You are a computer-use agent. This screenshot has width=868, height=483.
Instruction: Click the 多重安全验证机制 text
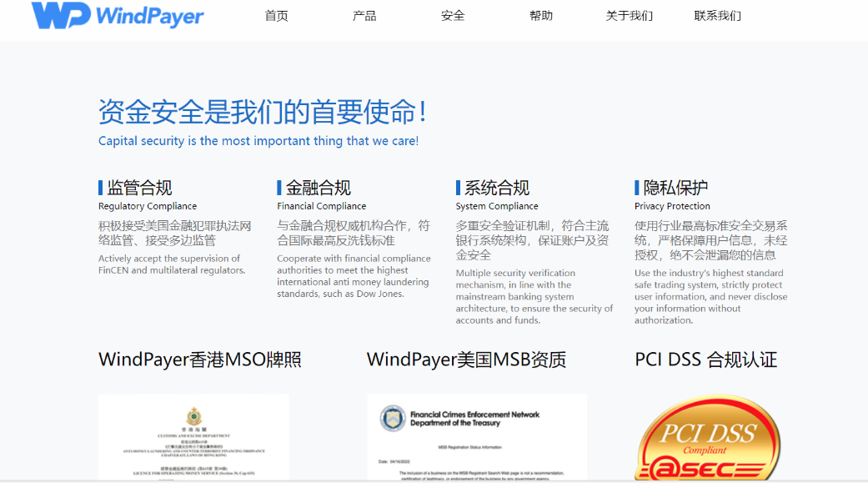[533, 240]
